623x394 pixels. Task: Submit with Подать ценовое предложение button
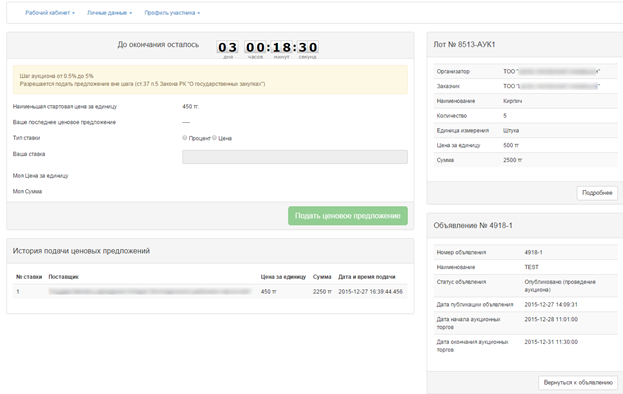click(x=348, y=216)
